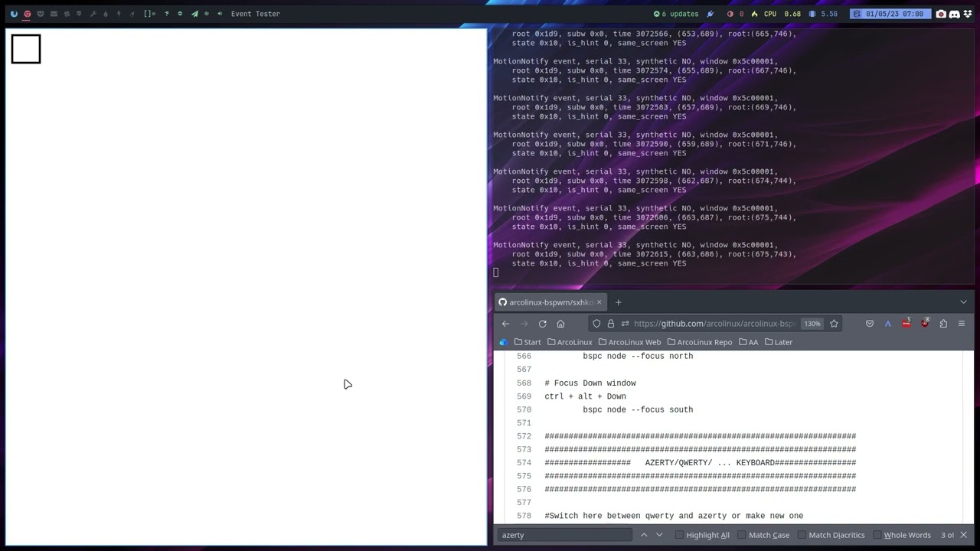Screen dimensions: 980x551
Task: Go forward in Firefox
Action: 524,324
